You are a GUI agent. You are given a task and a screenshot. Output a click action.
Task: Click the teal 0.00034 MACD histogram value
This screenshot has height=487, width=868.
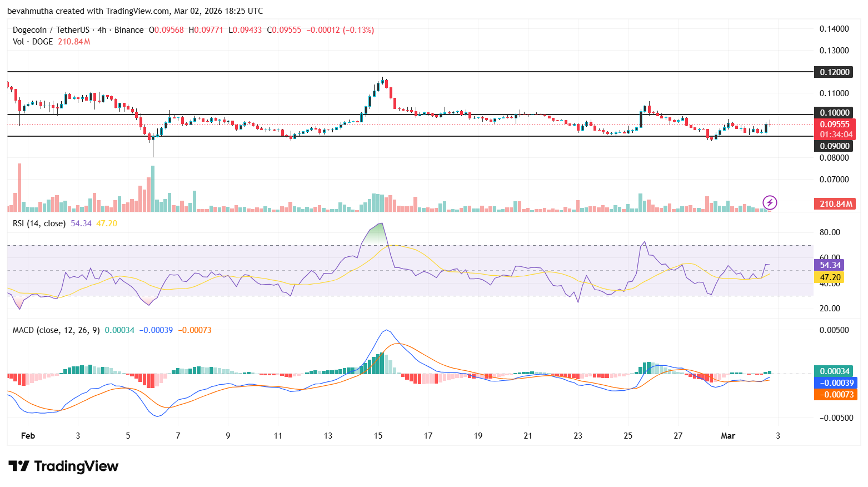(x=835, y=370)
